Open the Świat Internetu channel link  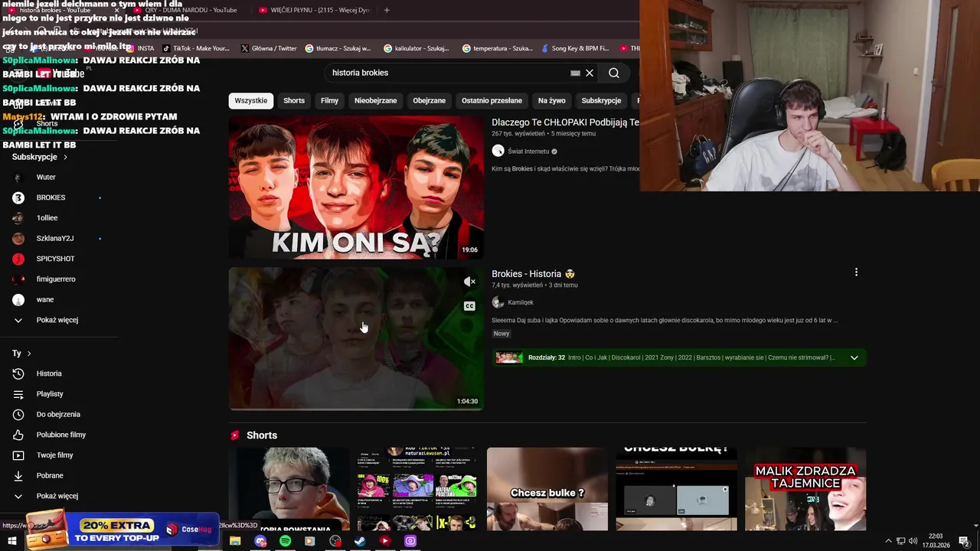[x=528, y=152]
